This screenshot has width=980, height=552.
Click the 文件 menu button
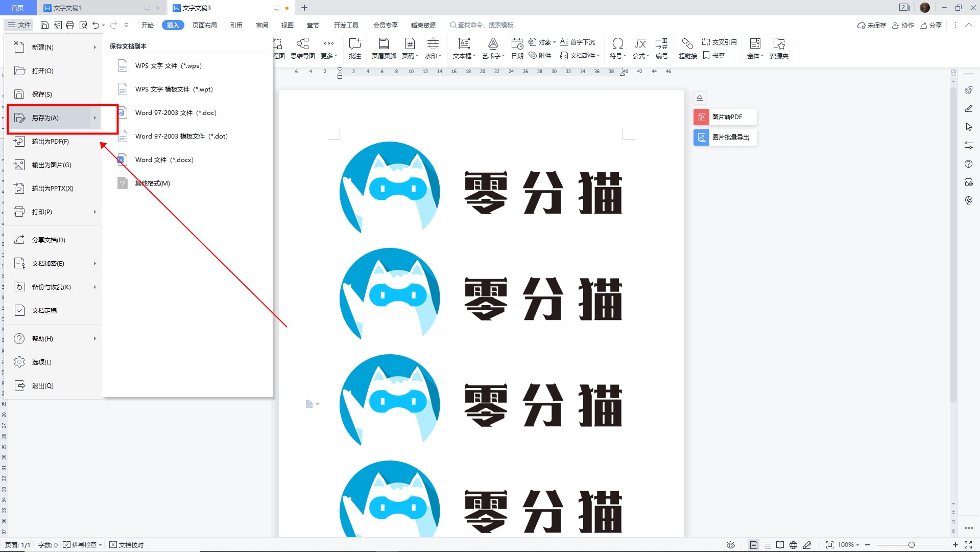tap(19, 25)
